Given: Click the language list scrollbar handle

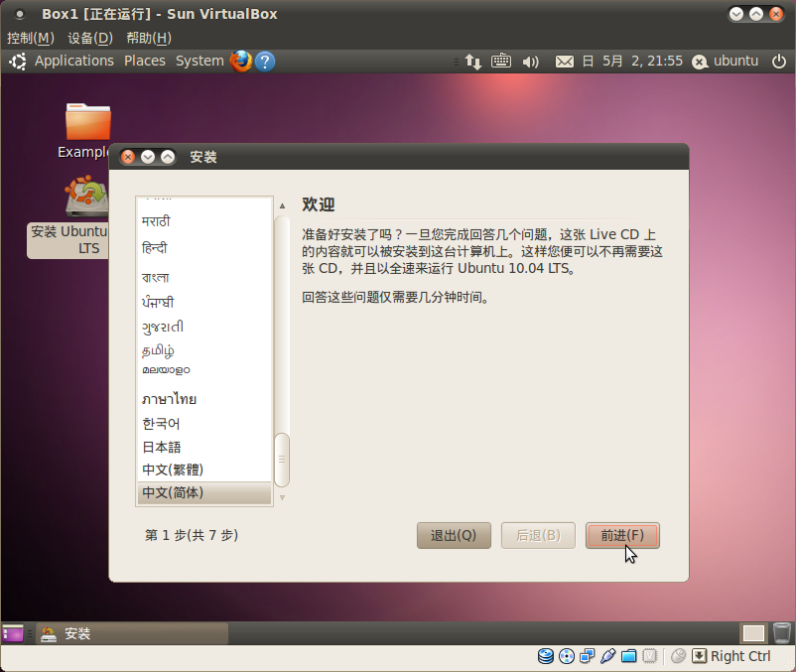Looking at the screenshot, I should 282,460.
